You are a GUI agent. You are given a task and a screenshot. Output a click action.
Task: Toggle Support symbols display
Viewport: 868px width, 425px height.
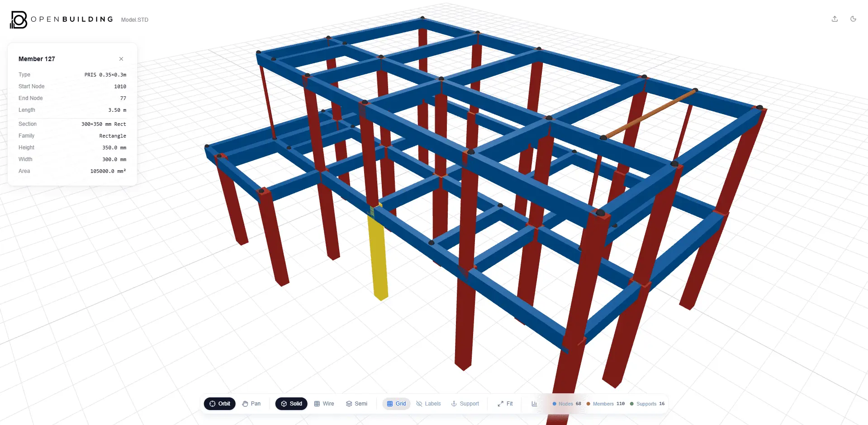pos(465,404)
